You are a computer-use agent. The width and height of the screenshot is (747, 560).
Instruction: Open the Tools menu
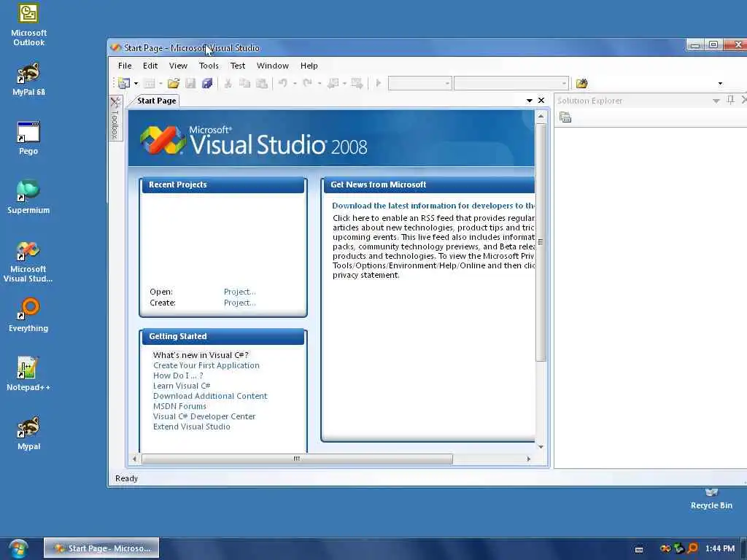click(209, 66)
